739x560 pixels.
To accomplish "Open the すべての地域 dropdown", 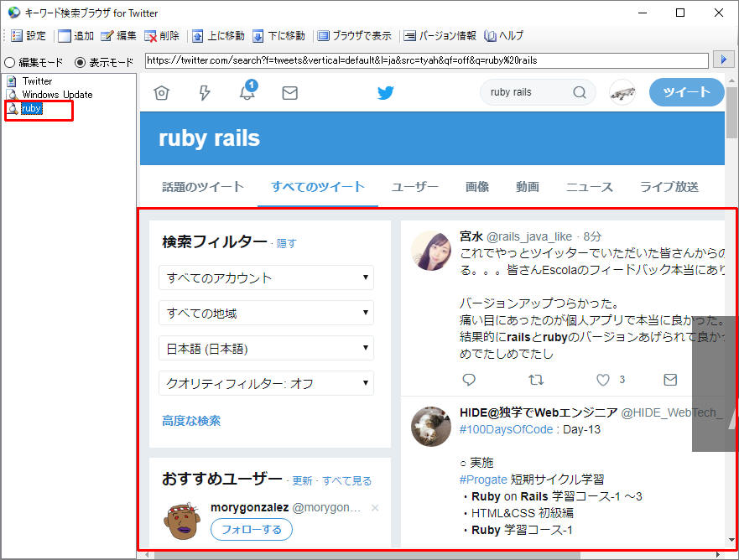I will coord(266,313).
